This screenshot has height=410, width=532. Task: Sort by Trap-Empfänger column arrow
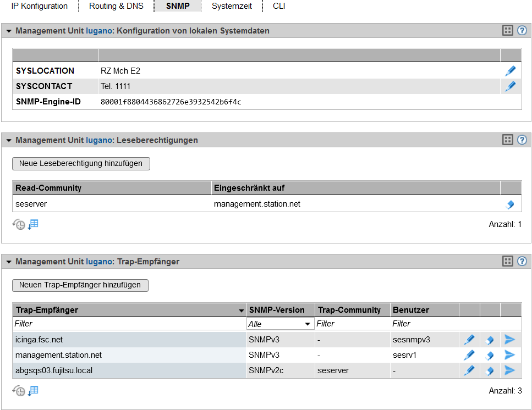pos(241,311)
